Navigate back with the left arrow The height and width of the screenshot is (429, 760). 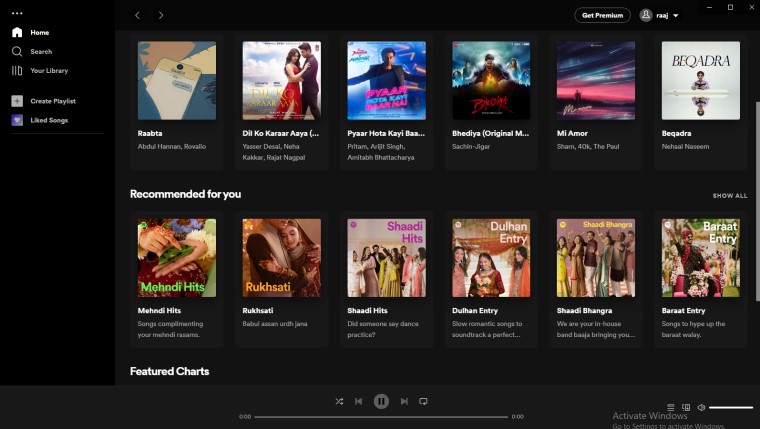138,15
